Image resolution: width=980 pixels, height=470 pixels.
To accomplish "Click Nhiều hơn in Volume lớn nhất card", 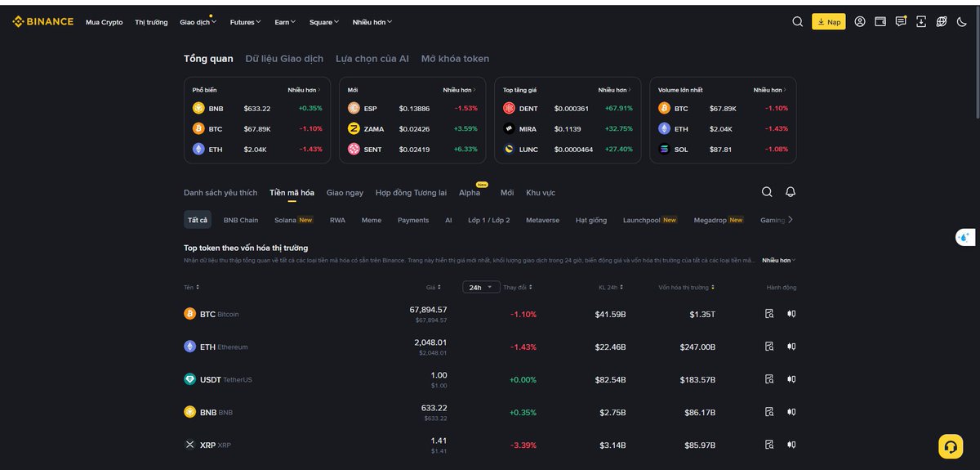I will 769,90.
